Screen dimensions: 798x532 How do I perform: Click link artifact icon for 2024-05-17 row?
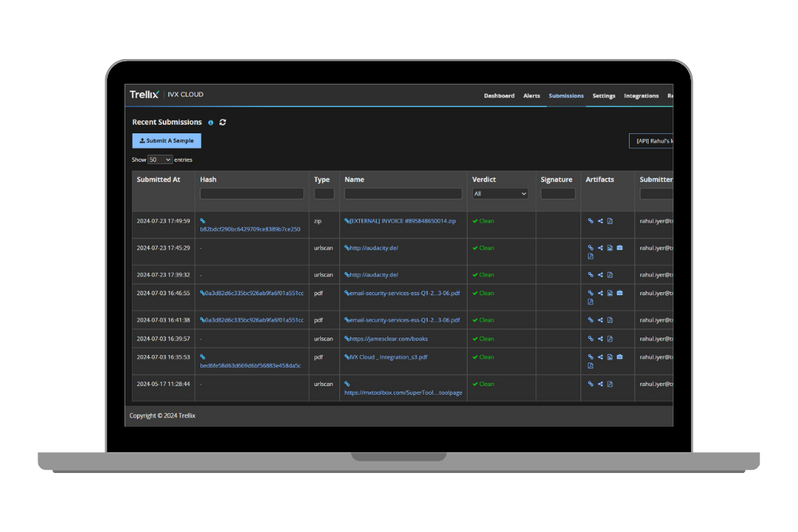(x=591, y=384)
